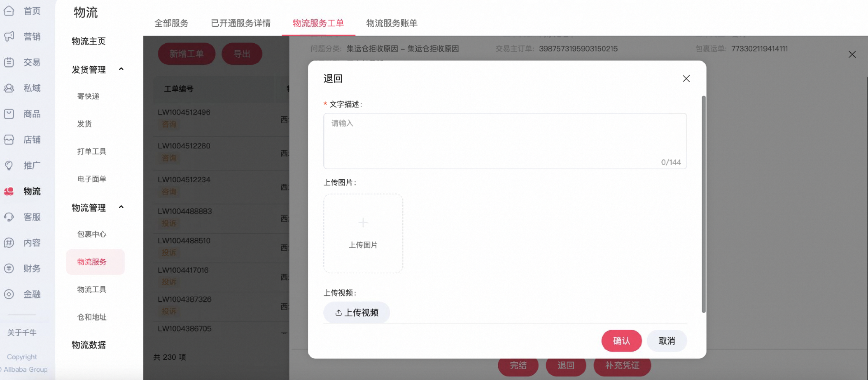Click the 上传图片 upload box

(x=363, y=233)
